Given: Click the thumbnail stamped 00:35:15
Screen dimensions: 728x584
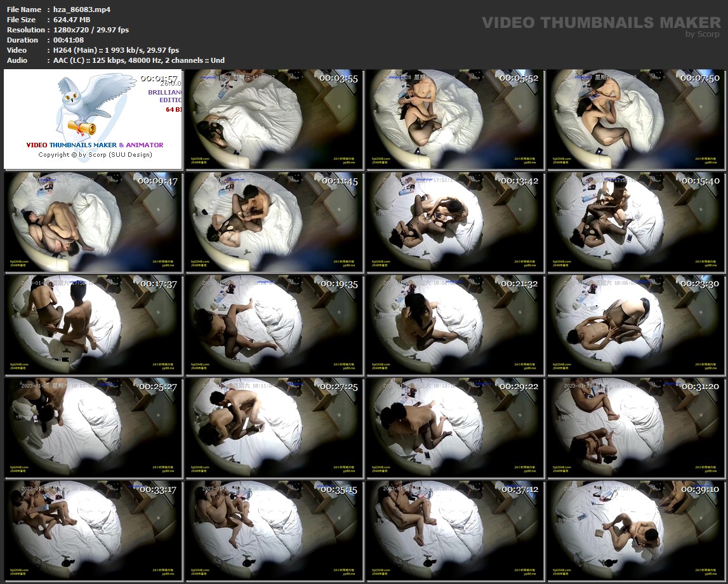Looking at the screenshot, I should 274,531.
